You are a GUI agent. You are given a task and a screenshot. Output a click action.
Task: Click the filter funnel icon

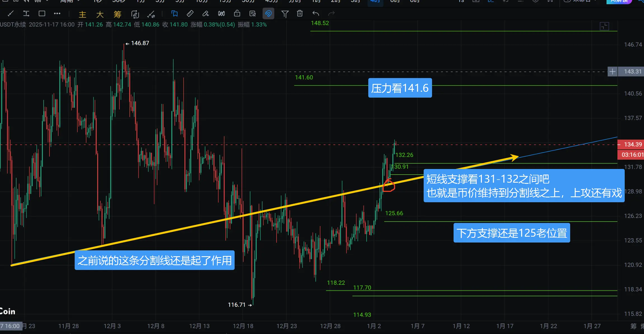pos(285,14)
